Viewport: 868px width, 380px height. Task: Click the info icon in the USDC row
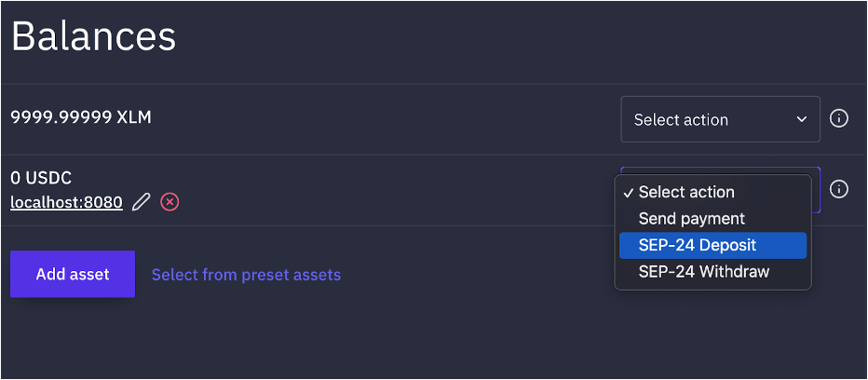coord(838,190)
